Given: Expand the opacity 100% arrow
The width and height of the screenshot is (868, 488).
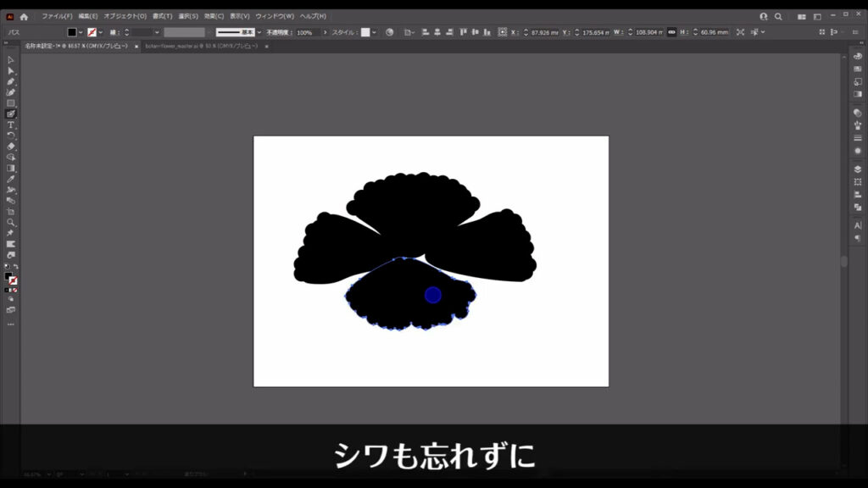Looking at the screenshot, I should tap(325, 32).
